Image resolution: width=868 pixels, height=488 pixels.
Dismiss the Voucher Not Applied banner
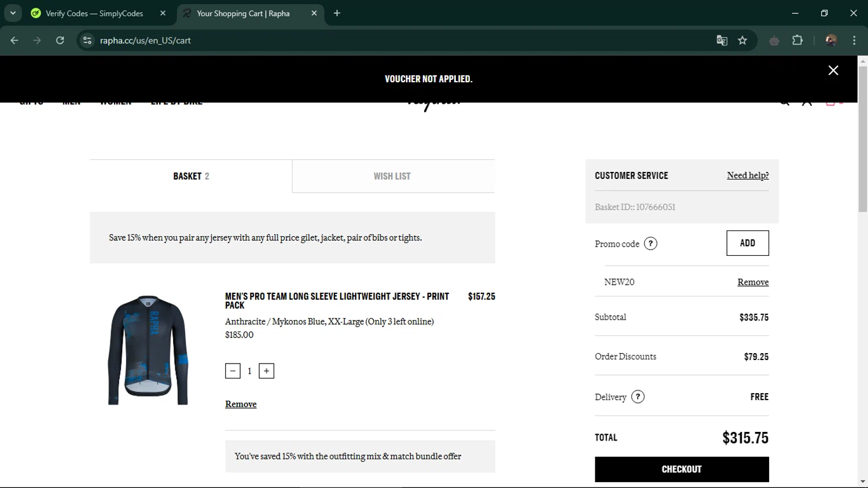pyautogui.click(x=833, y=71)
